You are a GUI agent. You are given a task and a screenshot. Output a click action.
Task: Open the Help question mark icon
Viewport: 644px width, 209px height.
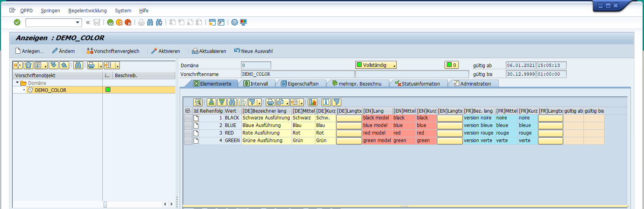click(x=235, y=22)
